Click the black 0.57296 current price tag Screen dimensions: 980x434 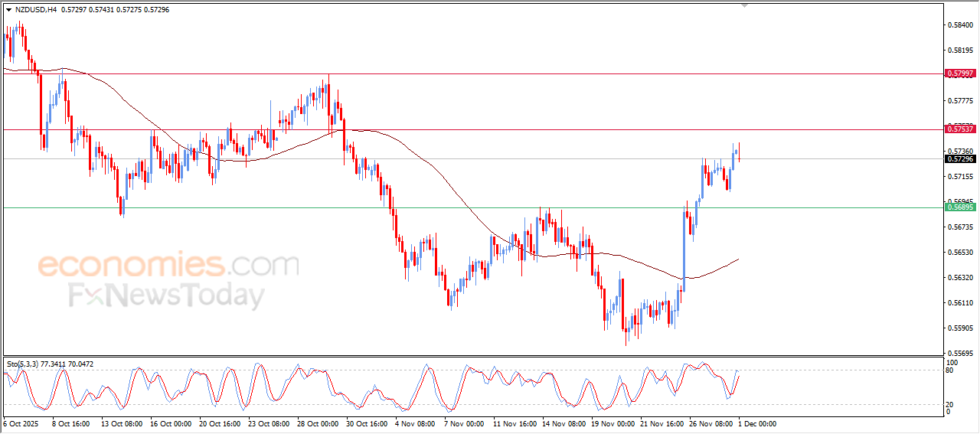click(x=960, y=158)
